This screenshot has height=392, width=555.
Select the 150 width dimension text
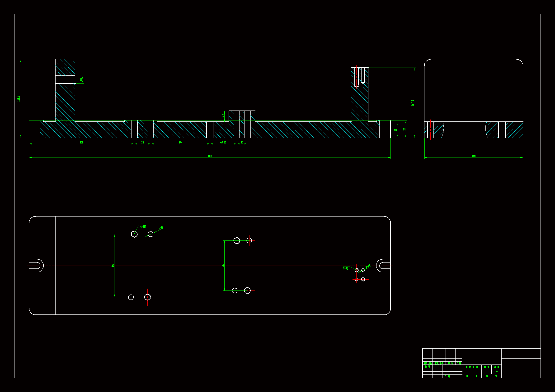[474, 156]
